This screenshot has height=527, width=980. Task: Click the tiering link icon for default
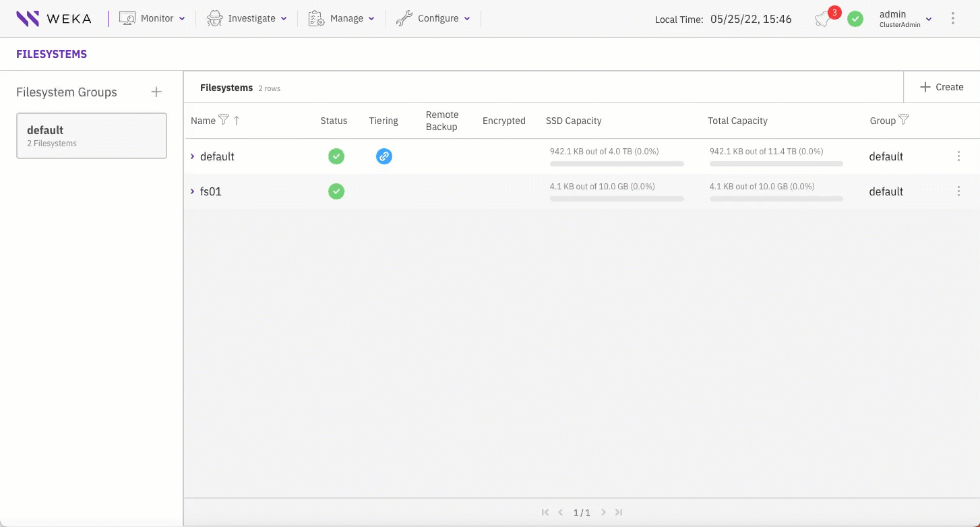tap(384, 156)
